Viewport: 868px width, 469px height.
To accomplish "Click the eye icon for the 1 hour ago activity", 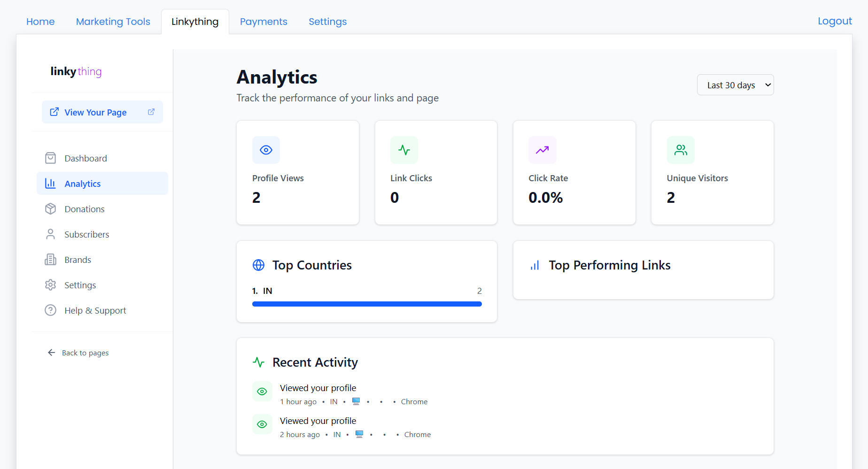I will point(262,392).
